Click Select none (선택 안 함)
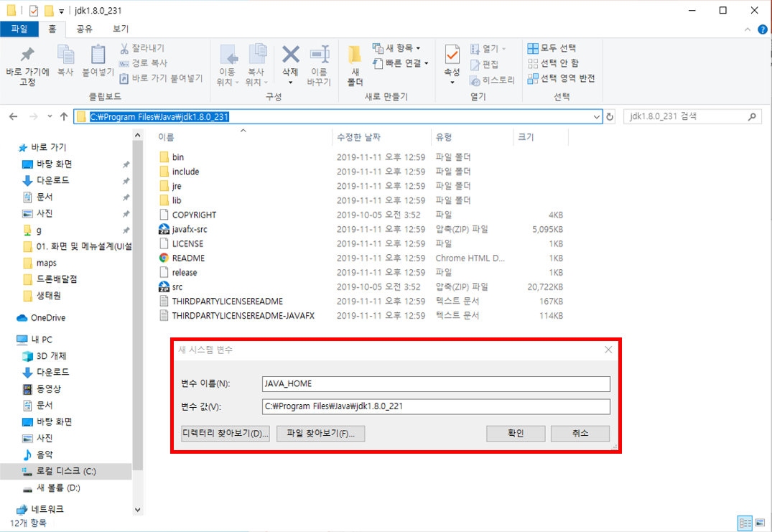 tap(554, 63)
